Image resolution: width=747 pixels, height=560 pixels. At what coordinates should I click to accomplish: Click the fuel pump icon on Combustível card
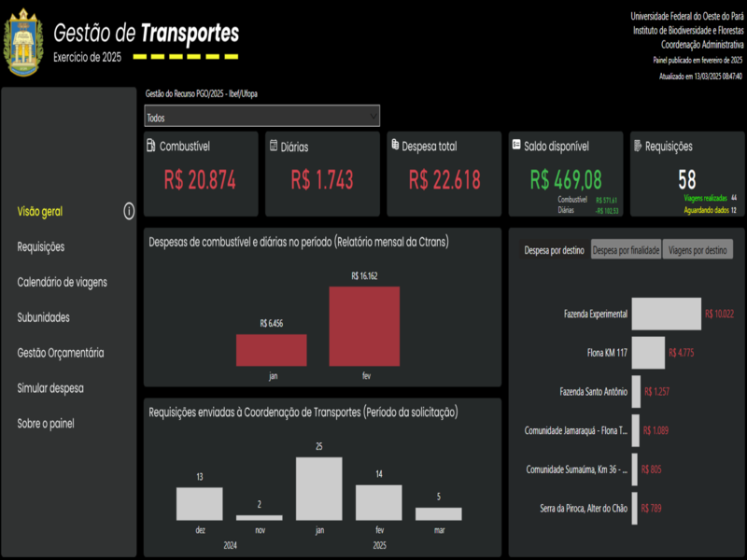[151, 147]
